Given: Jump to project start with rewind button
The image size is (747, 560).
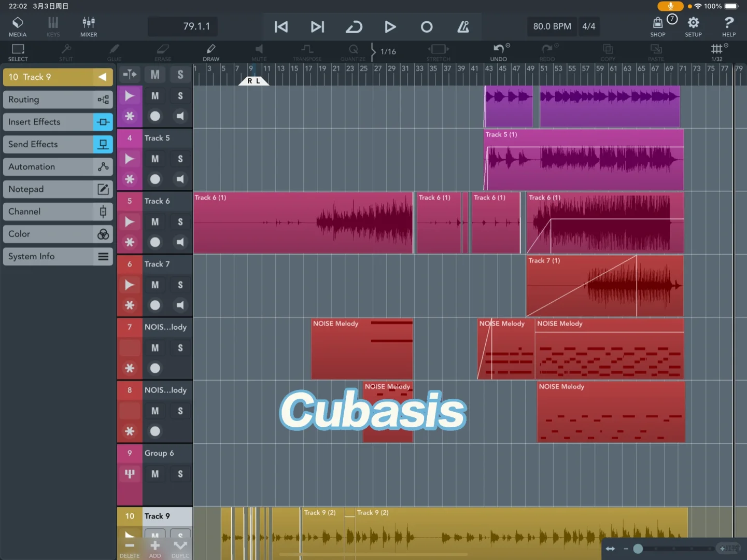Looking at the screenshot, I should click(x=281, y=26).
